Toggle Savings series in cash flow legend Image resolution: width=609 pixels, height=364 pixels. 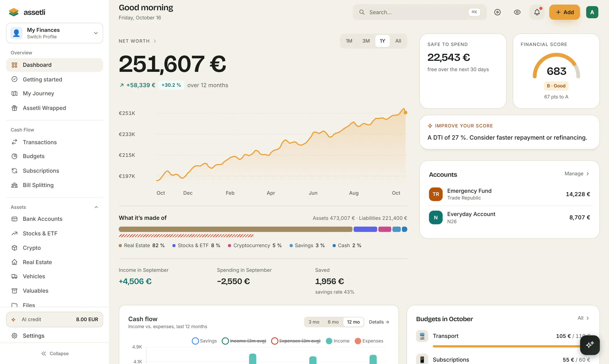pos(204,341)
